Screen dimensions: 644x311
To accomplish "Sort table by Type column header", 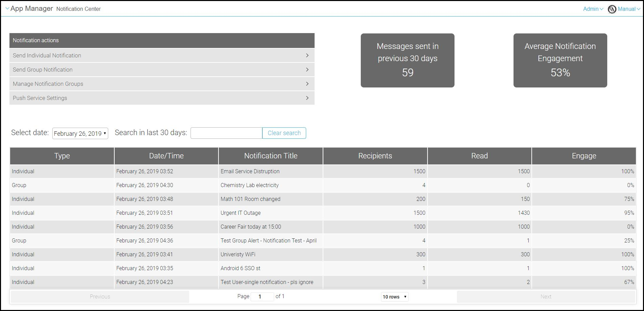I will pos(62,156).
